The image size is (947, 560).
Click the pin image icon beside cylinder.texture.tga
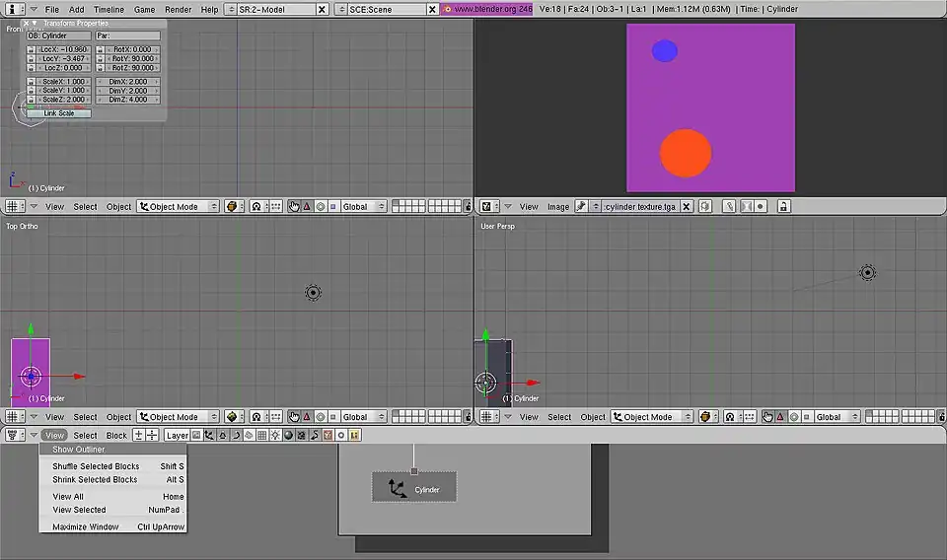pyautogui.click(x=582, y=207)
